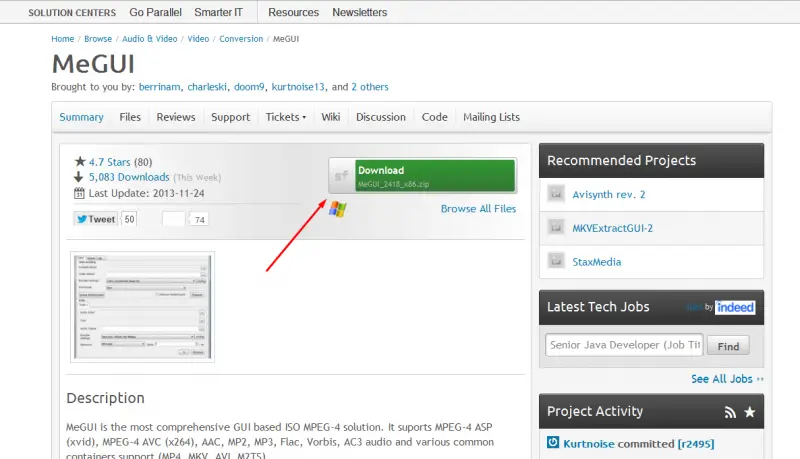Click the Kurtnoise commit power icon

[x=553, y=442]
